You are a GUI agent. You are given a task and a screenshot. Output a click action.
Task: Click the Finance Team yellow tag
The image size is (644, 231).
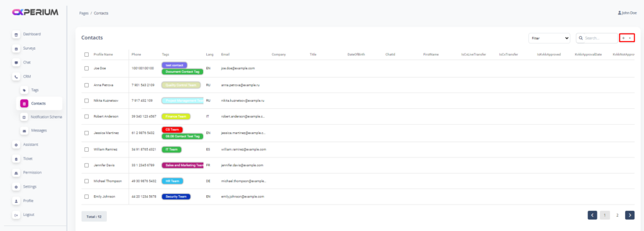tap(176, 116)
